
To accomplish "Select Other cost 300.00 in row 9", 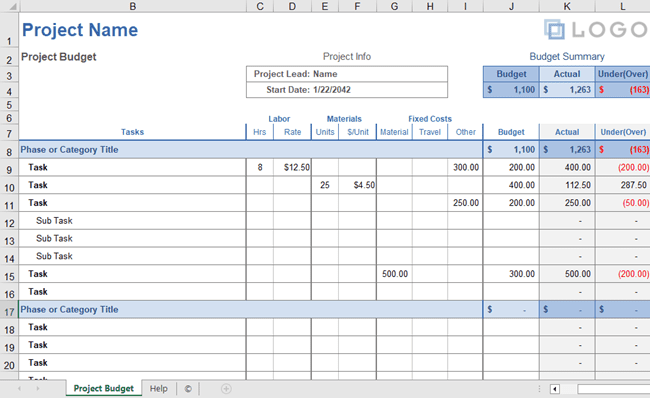I will (x=465, y=167).
